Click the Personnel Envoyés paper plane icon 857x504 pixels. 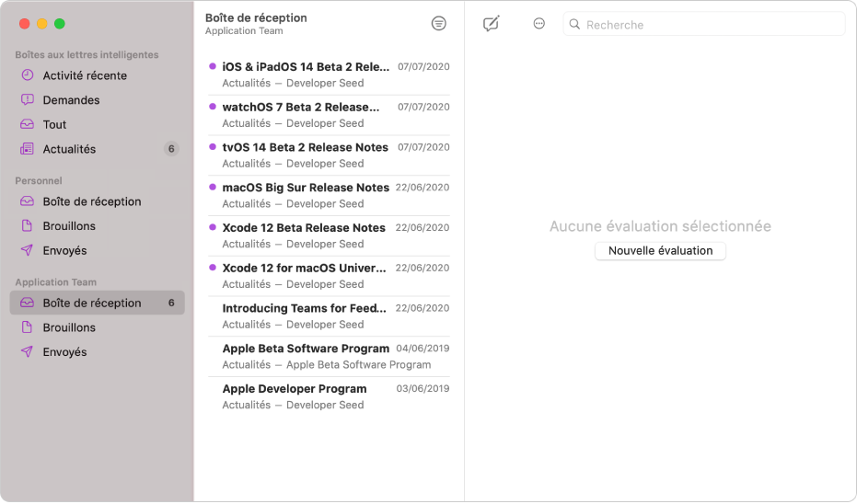click(28, 251)
